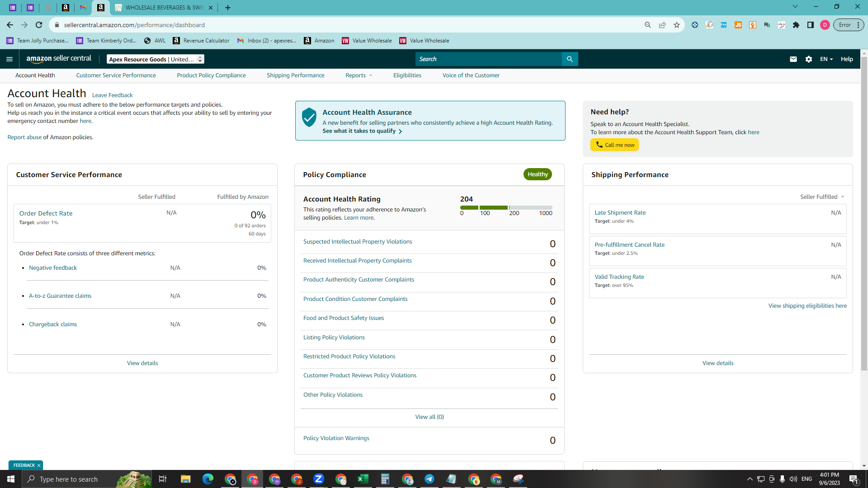868x488 pixels.
Task: Switch to Customer Service Performance tab
Action: pyautogui.click(x=116, y=75)
